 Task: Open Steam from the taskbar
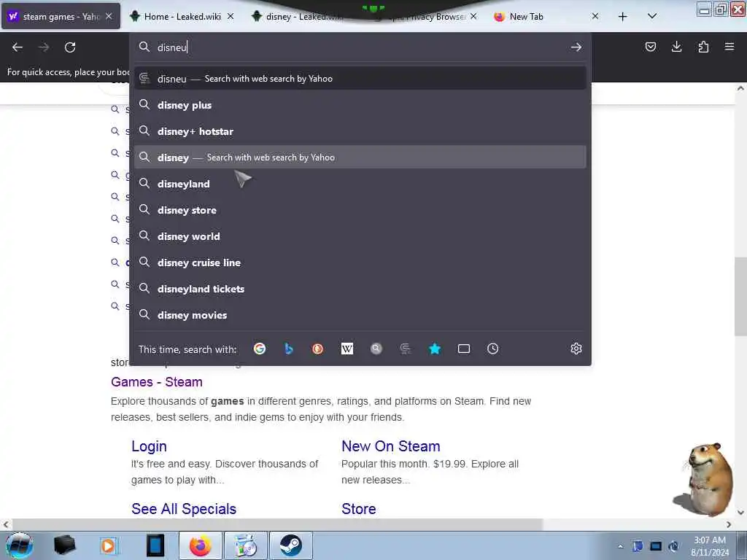pos(290,545)
